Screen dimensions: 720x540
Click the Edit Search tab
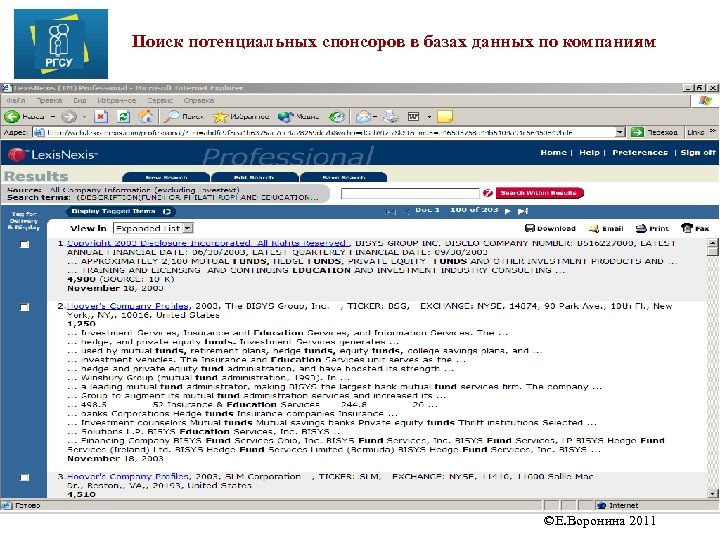point(254,177)
